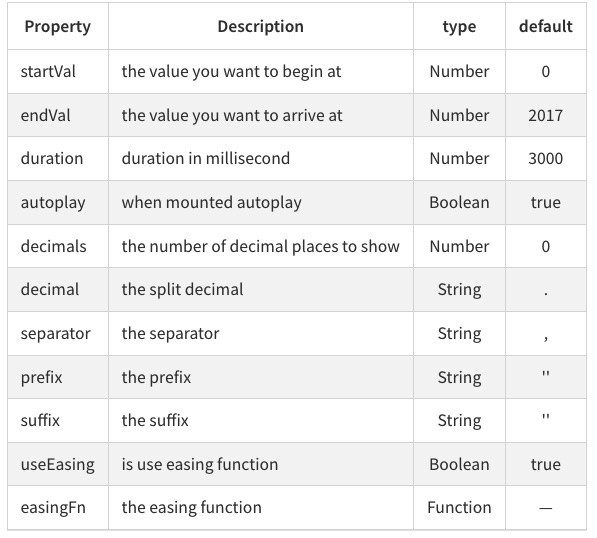The width and height of the screenshot is (597, 538).
Task: Click the Description column header
Action: [x=260, y=26]
